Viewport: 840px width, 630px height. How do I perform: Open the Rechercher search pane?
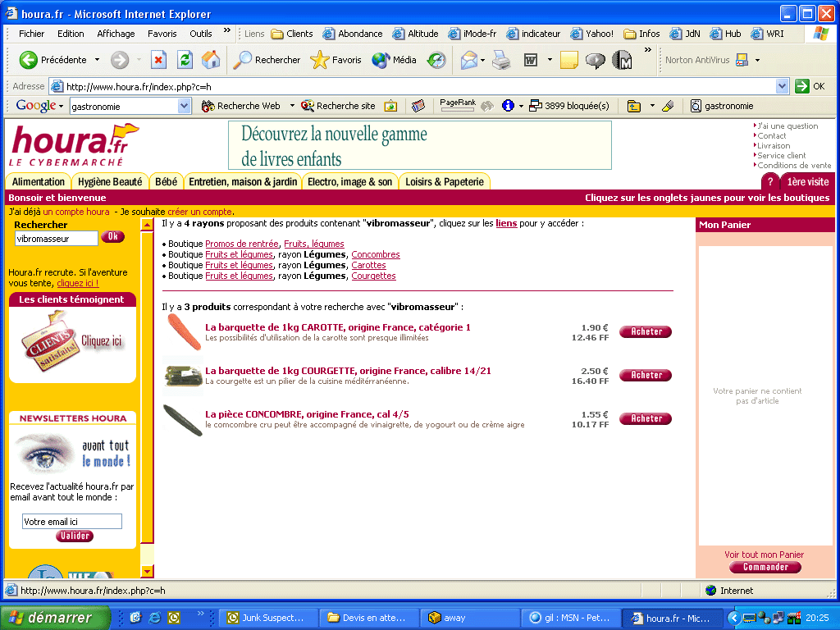[x=267, y=60]
